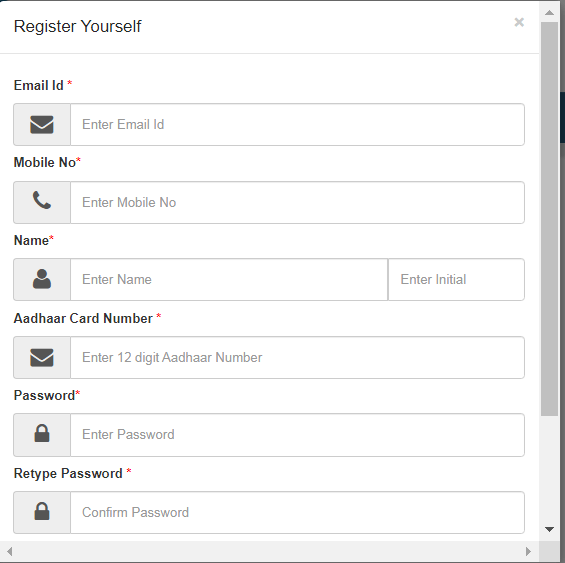The width and height of the screenshot is (565, 563).
Task: Click the envelope icon beside Email Id field
Action: pos(42,125)
